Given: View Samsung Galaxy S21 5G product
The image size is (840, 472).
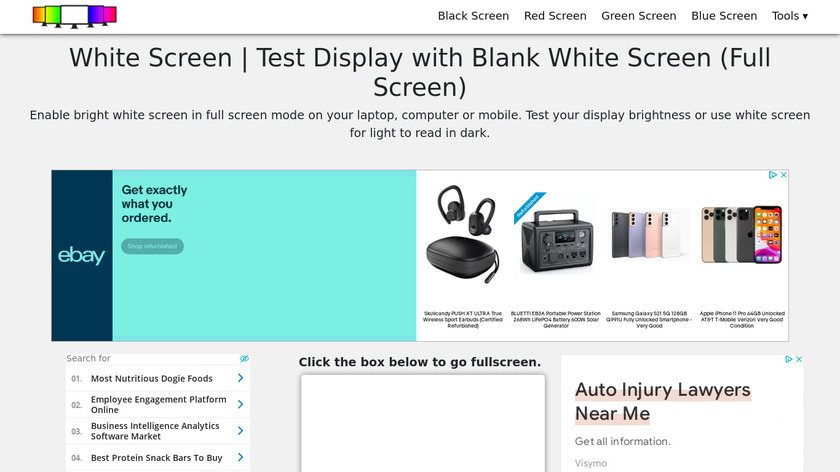Looking at the screenshot, I should pos(649,234).
